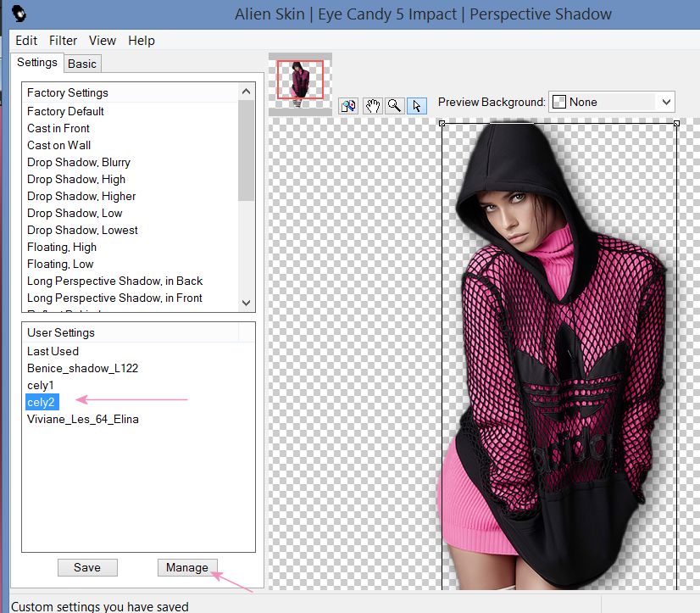Select the Factory Default preset
The image size is (700, 613).
click(65, 111)
